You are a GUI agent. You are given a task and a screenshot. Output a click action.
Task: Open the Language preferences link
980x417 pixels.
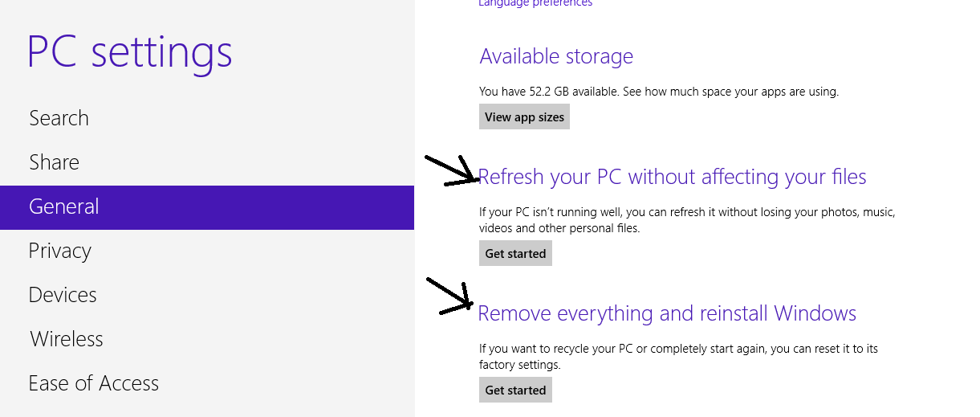point(535,3)
